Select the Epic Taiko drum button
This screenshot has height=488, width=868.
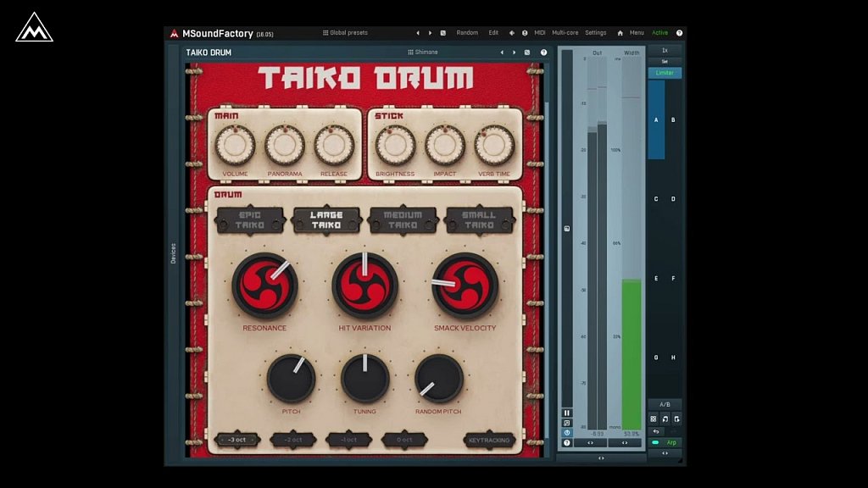pos(249,220)
